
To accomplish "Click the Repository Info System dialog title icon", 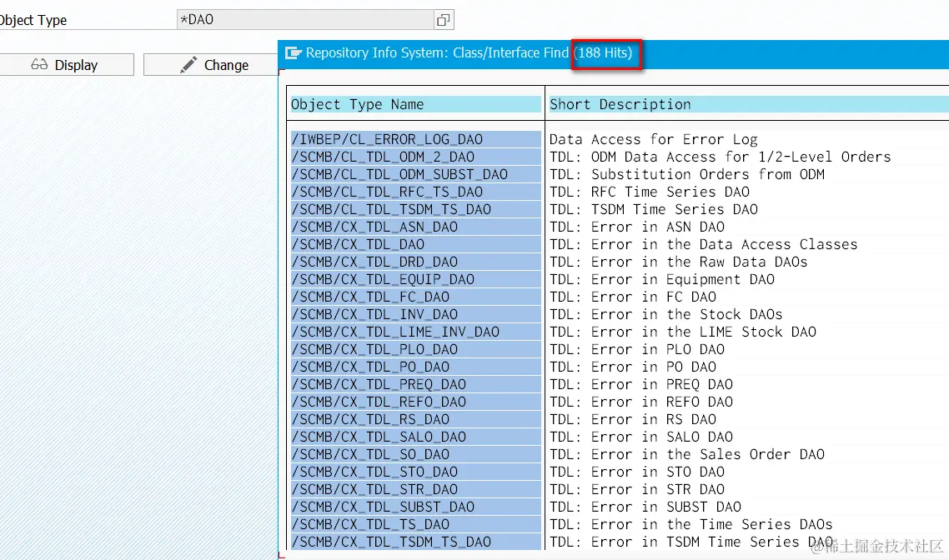I will tap(293, 53).
